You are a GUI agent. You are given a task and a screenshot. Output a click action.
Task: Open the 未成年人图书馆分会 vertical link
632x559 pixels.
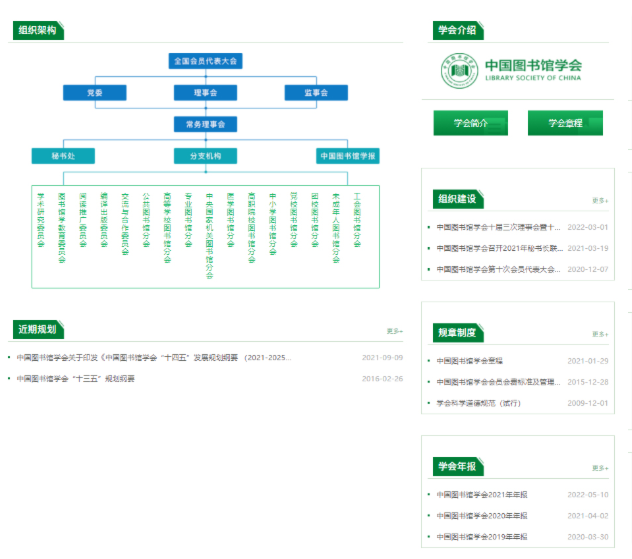(x=336, y=228)
